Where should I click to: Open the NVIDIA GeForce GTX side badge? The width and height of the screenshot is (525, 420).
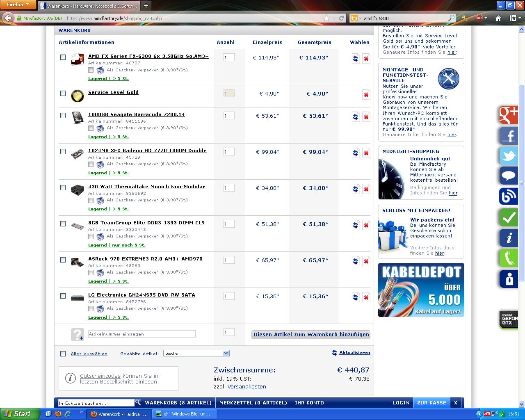pyautogui.click(x=509, y=320)
